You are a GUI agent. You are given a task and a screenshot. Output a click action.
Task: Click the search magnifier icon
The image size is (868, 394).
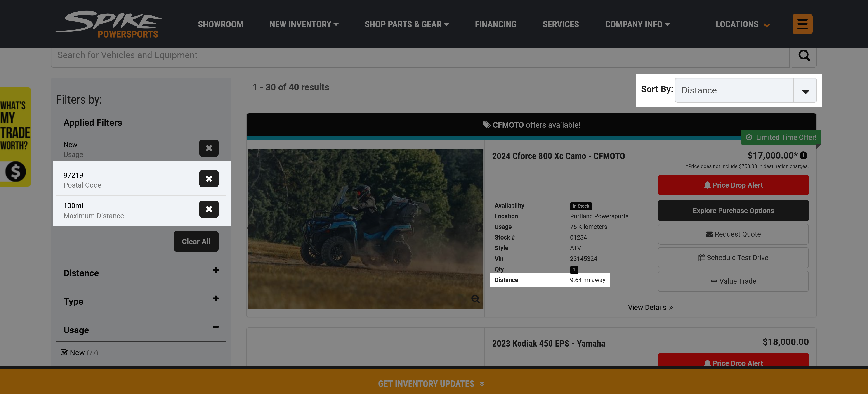pyautogui.click(x=804, y=55)
